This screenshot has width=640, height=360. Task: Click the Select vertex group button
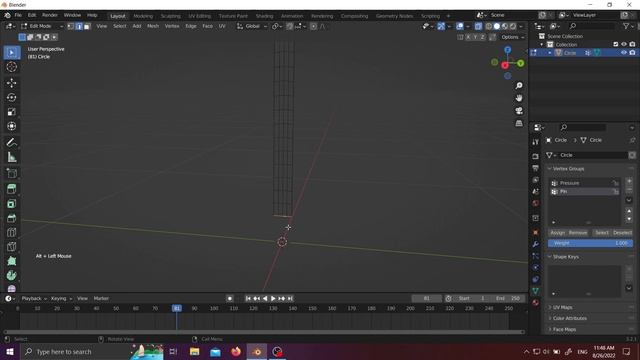(602, 233)
